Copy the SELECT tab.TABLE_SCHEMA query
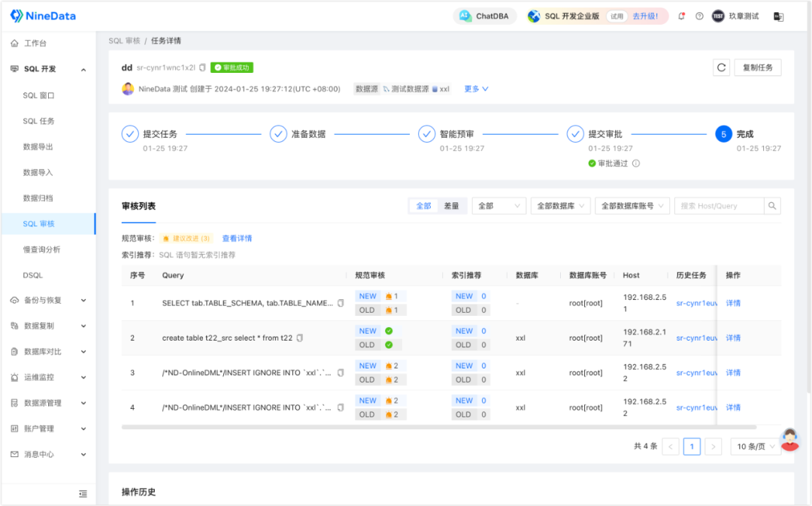The height and width of the screenshot is (506, 812). pos(341,303)
